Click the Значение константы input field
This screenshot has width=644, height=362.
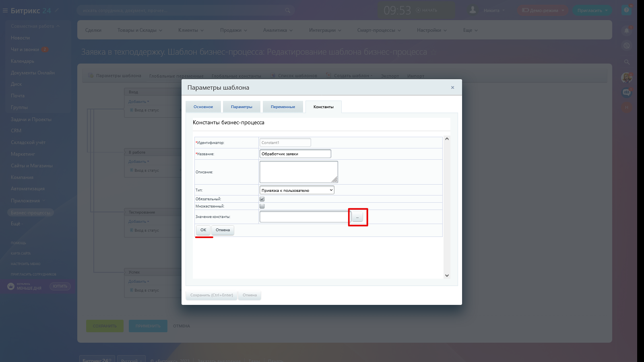(305, 217)
